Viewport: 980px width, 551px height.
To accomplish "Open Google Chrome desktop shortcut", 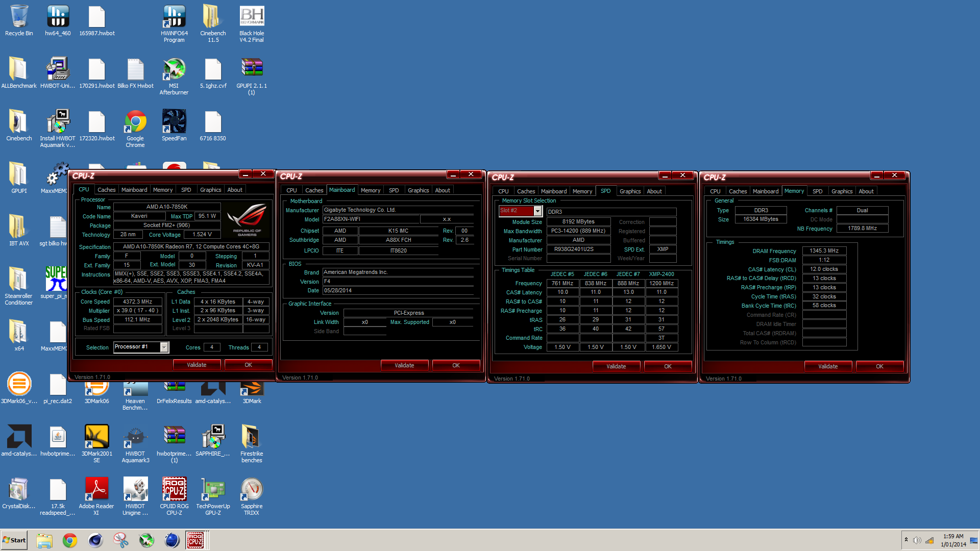I will [x=135, y=129].
